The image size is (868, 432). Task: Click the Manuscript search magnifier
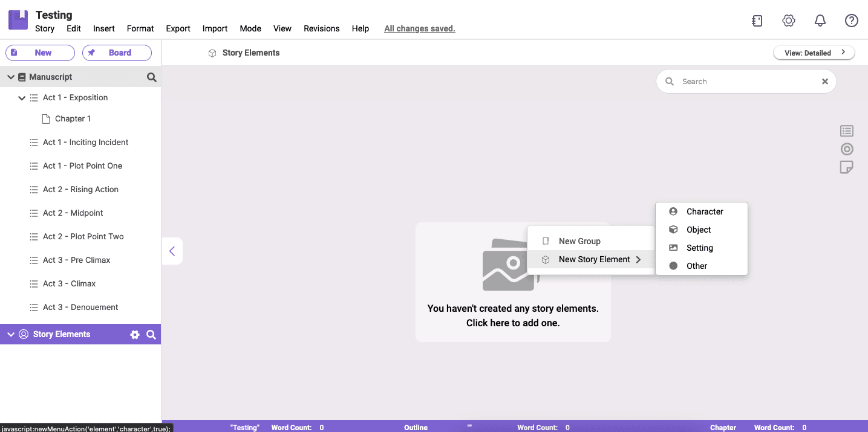click(152, 77)
